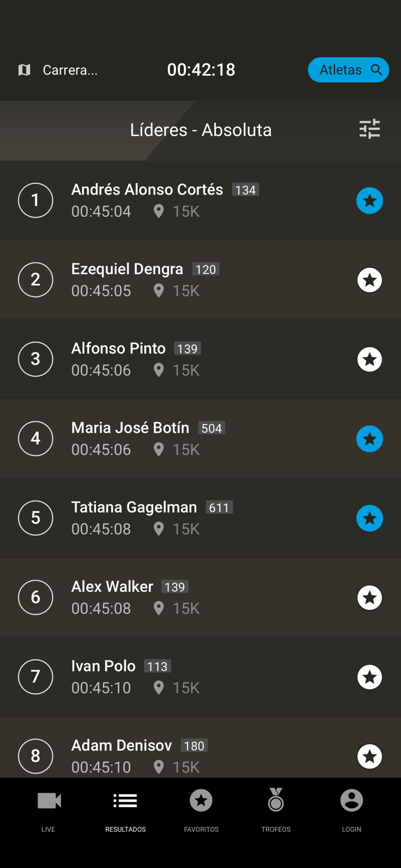Unfavorite Andrés Alonso Cortés
The image size is (401, 868).
point(370,200)
